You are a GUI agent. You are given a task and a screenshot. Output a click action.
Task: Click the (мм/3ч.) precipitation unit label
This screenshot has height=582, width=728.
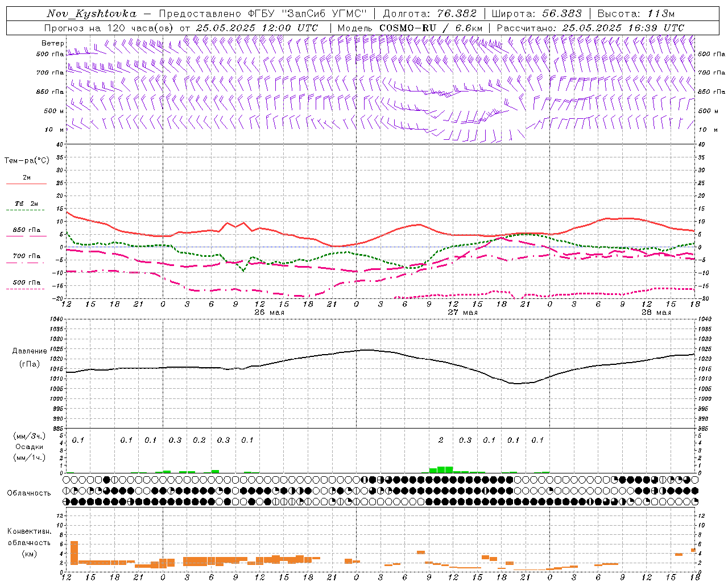point(30,436)
